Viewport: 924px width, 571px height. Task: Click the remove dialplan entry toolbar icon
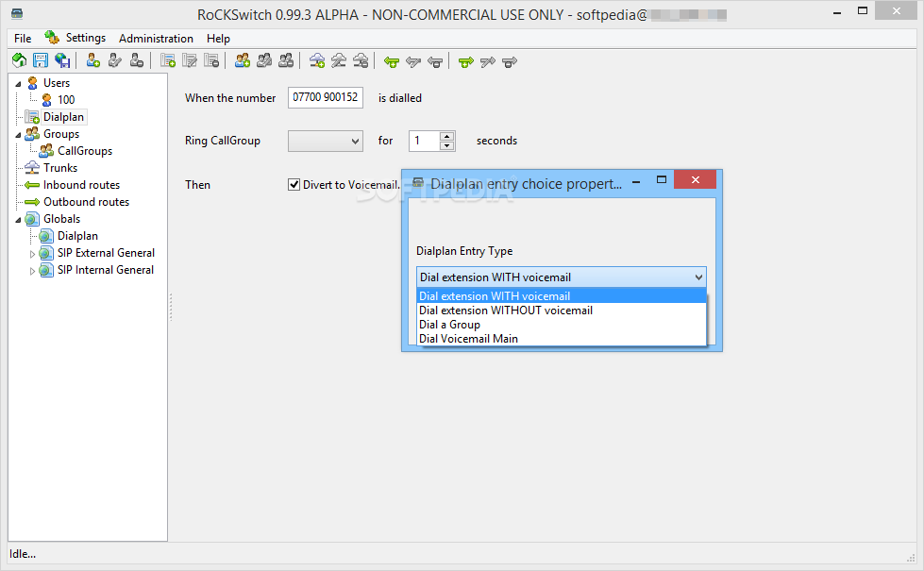click(211, 60)
